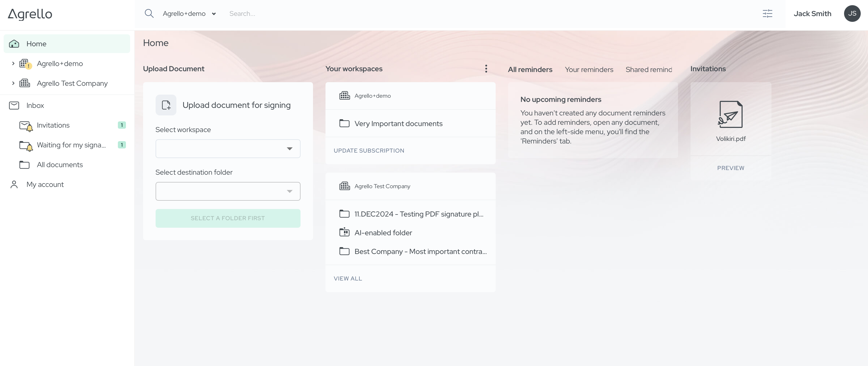Viewport: 868px width, 366px height.
Task: Expand the Agrello Test Company tree item
Action: coord(13,83)
